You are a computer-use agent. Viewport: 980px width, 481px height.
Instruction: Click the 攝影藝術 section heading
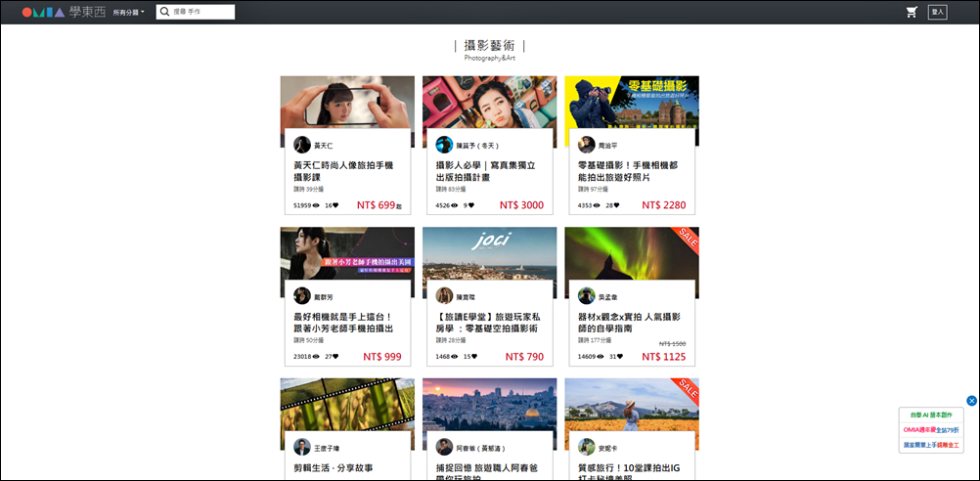click(489, 46)
